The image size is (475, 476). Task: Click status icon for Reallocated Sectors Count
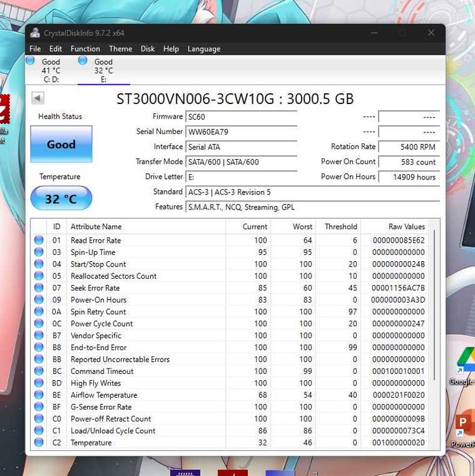39,275
